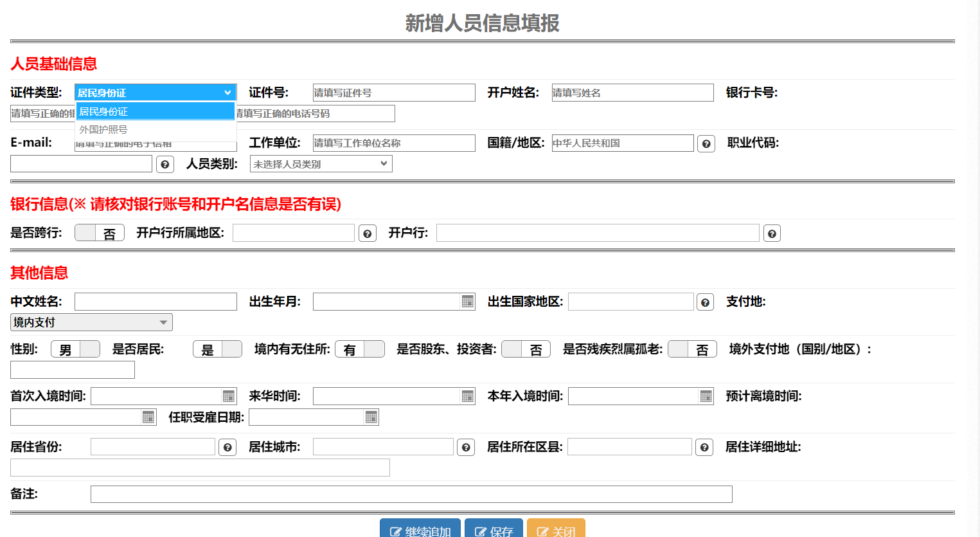Click help icon for 出生国家地区
The height and width of the screenshot is (537, 980).
[706, 302]
